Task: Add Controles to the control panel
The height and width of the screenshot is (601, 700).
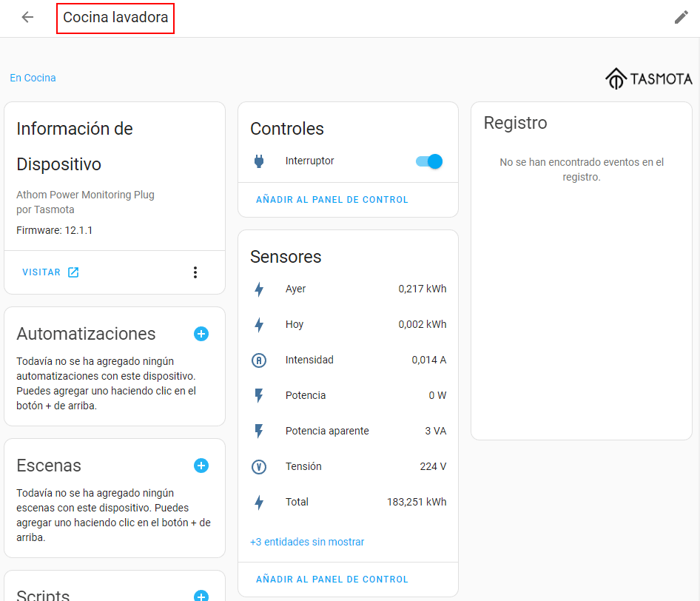Action: [332, 200]
